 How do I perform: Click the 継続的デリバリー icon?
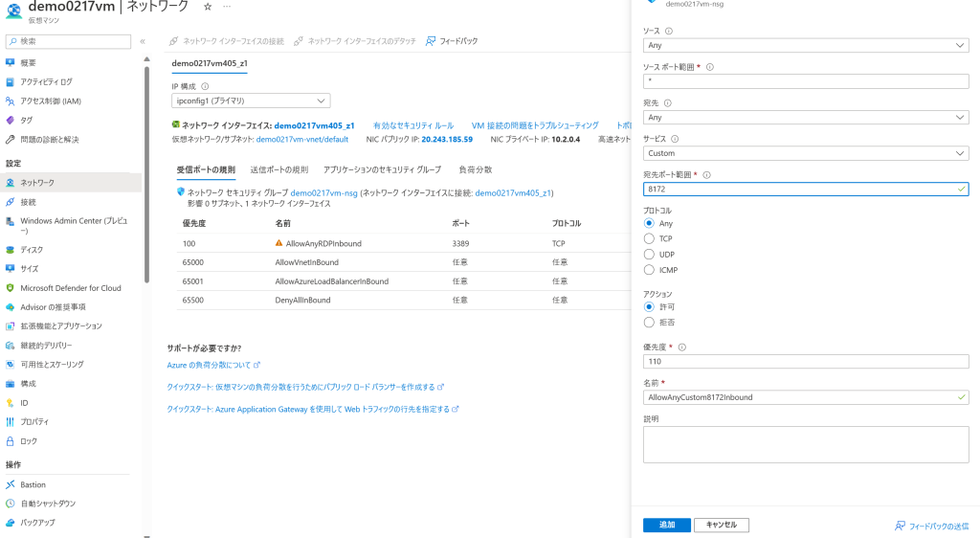tap(10, 345)
